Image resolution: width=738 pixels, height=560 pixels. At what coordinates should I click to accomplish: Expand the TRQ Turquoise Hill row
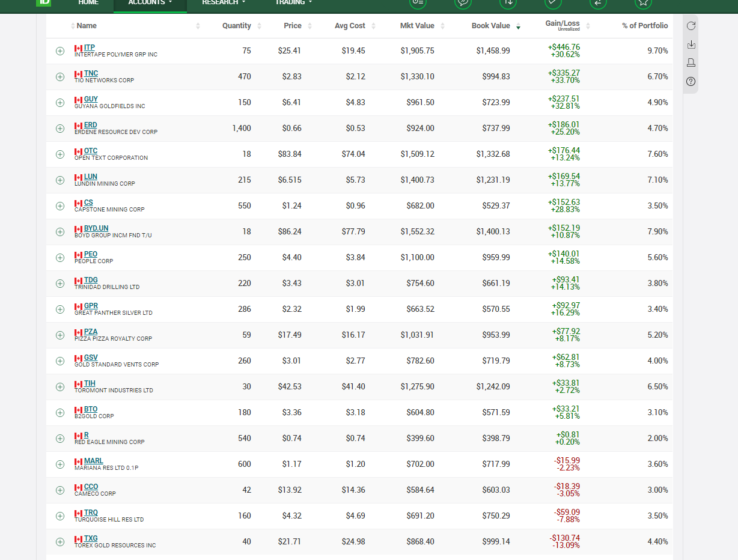point(60,516)
